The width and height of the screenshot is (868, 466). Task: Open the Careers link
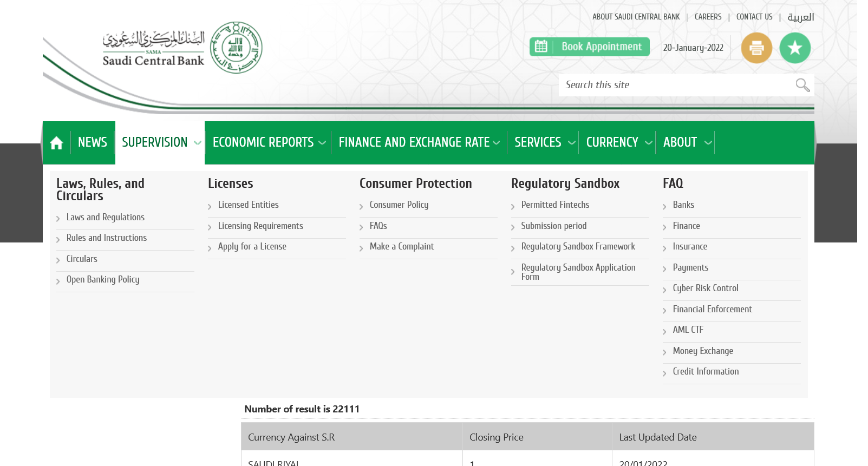point(708,17)
